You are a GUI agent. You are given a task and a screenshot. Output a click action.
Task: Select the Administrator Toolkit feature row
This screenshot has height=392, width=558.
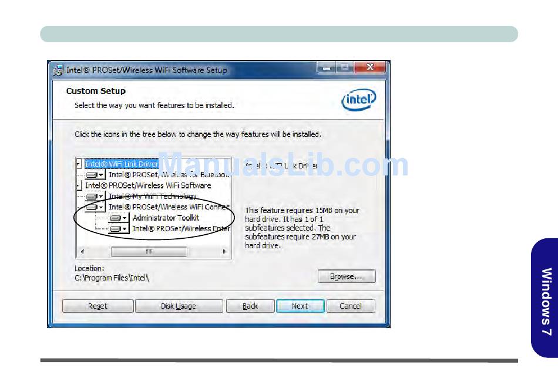166,218
